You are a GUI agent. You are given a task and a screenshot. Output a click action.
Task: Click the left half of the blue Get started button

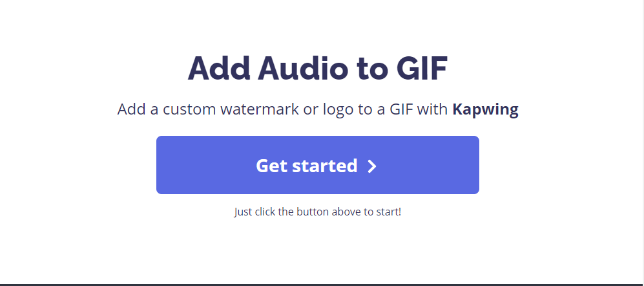tap(237, 165)
